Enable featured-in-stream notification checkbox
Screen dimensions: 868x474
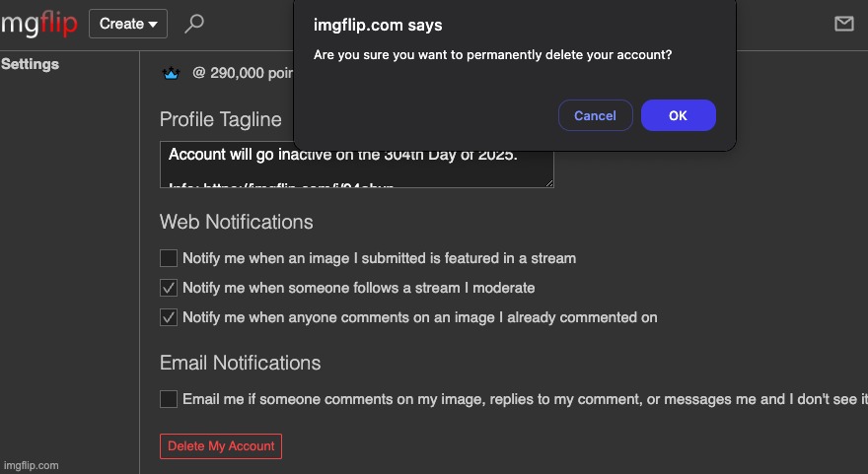pos(169,258)
